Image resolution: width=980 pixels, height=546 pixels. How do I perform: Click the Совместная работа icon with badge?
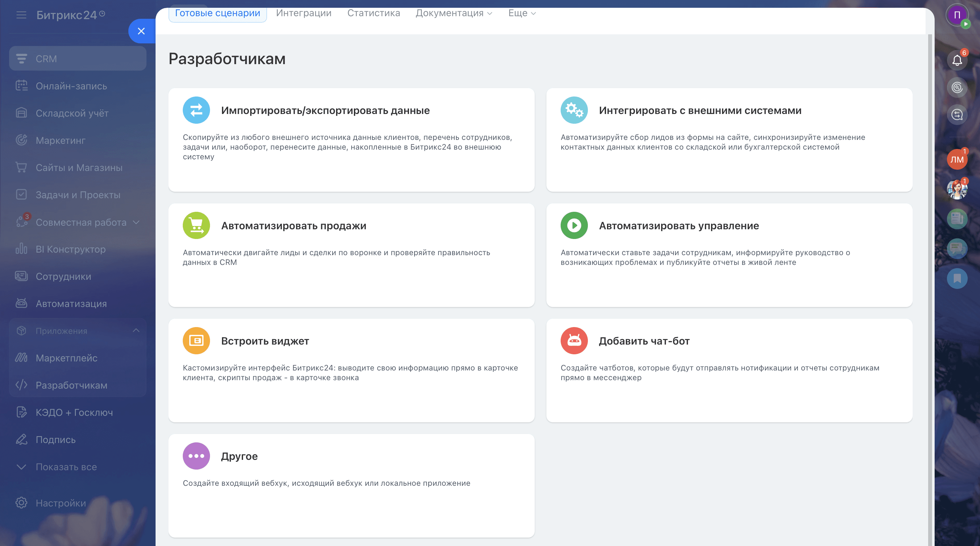point(22,221)
